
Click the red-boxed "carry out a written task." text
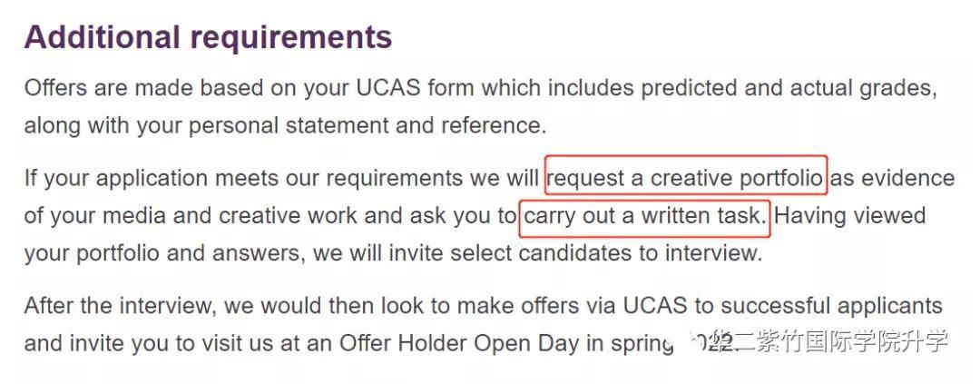click(645, 216)
